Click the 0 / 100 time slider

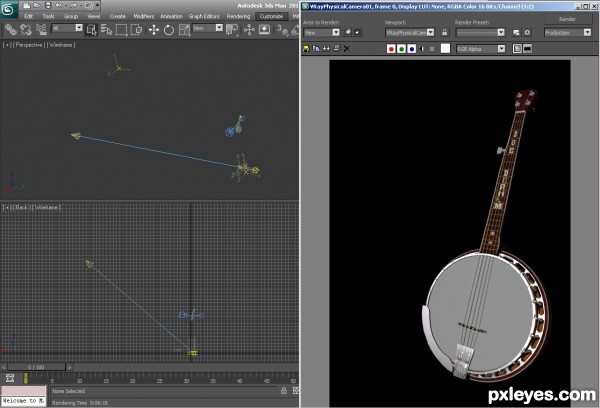tap(36, 367)
